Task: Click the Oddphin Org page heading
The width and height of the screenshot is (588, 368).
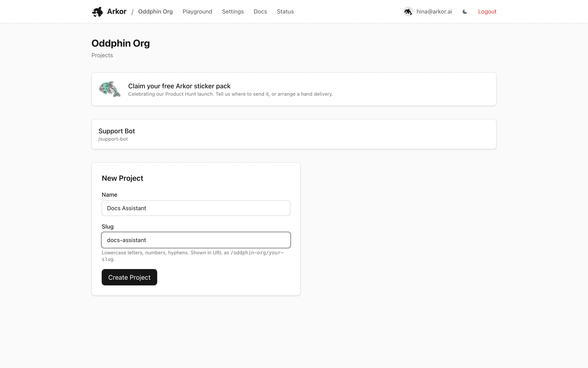Action: [x=120, y=43]
